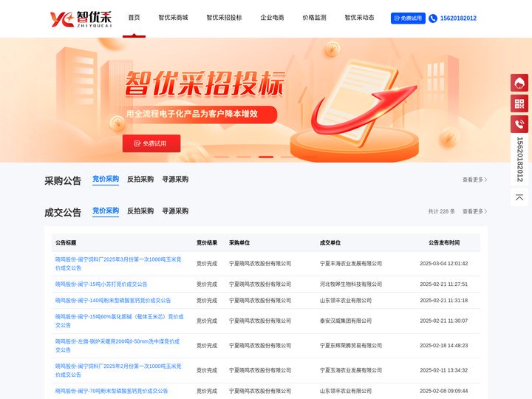Click the Zhiyoucai logo
The height and width of the screenshot is (399, 532).
pos(81,19)
